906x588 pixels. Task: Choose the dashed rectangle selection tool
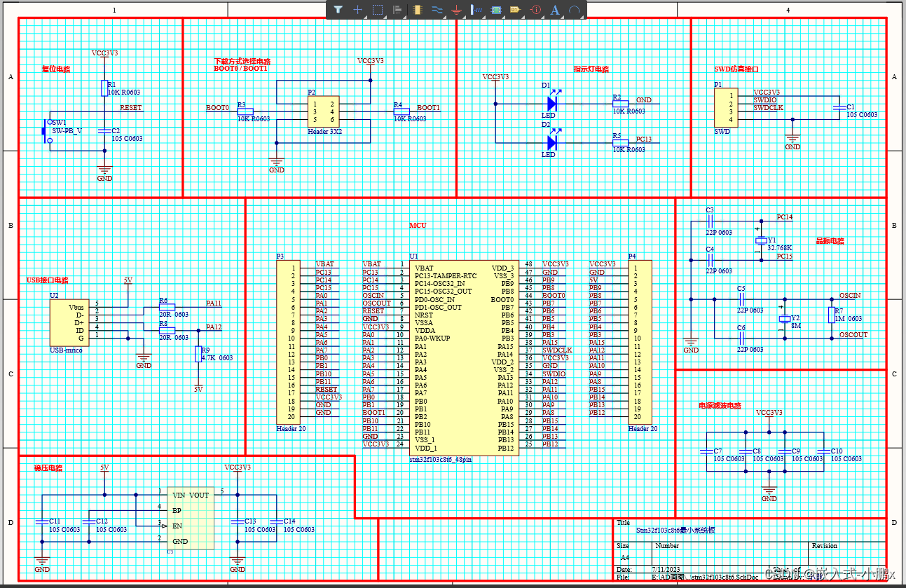pyautogui.click(x=377, y=10)
